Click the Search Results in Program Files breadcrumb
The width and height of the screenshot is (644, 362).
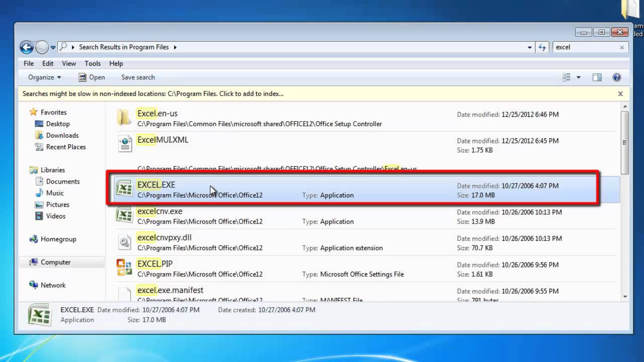click(124, 47)
